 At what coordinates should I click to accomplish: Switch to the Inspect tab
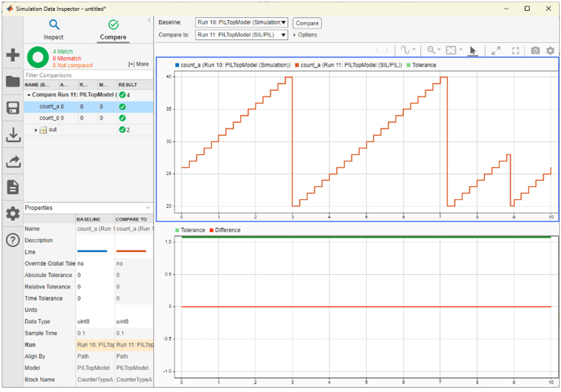point(54,29)
